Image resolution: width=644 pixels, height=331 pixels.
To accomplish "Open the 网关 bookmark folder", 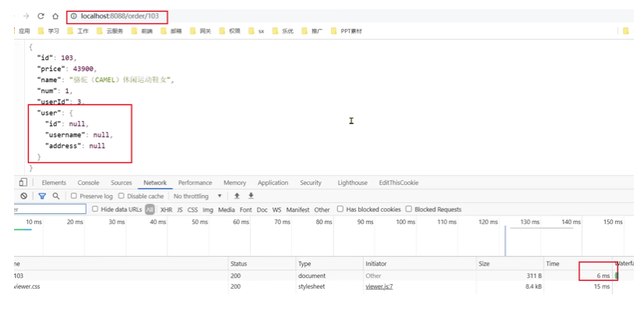I will (x=201, y=30).
